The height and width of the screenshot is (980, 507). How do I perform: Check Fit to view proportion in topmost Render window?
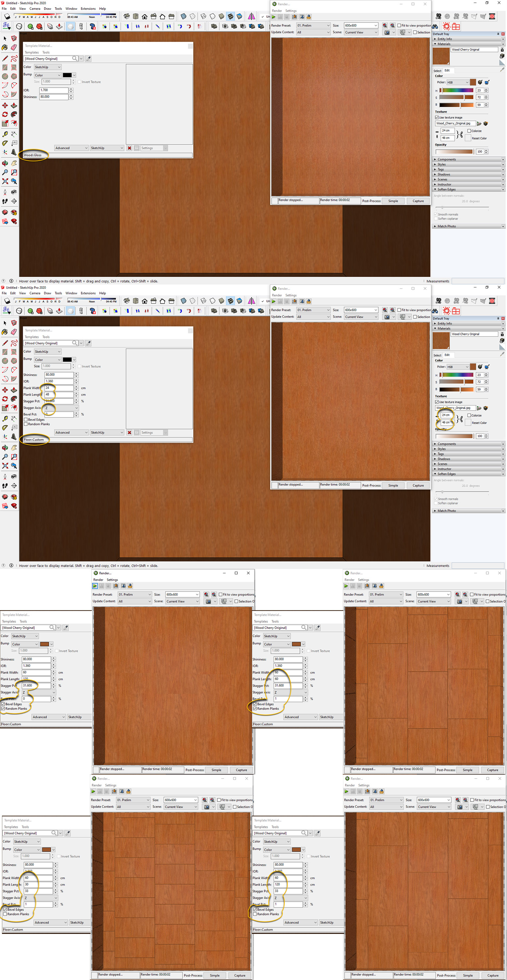pos(399,25)
